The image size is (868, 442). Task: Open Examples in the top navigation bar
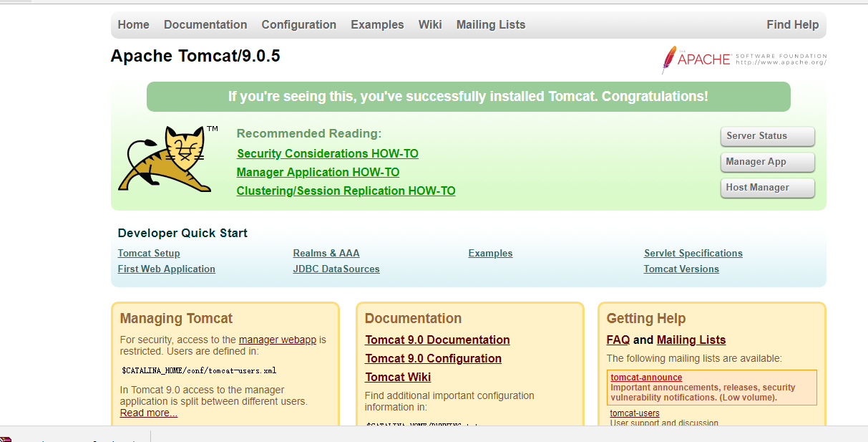tap(377, 24)
